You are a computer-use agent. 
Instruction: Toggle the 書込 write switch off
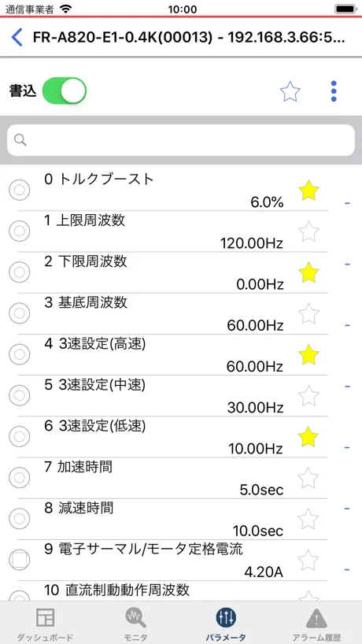point(65,91)
